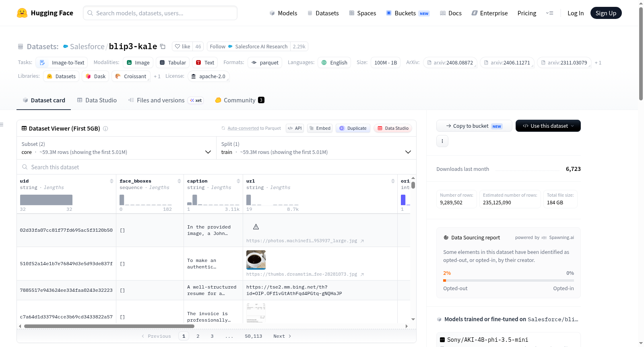Click the Hugging Face logo icon
Screen dimensions: 644x347
point(22,13)
